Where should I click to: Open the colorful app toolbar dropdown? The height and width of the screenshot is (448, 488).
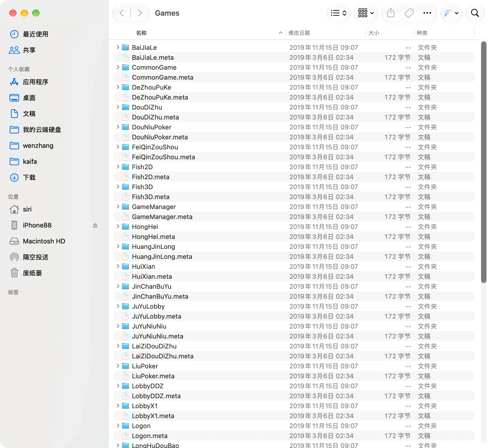coord(451,13)
